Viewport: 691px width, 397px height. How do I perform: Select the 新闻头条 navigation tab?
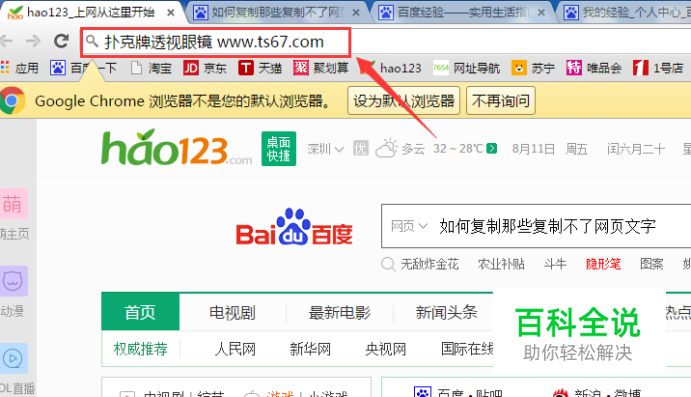(446, 312)
